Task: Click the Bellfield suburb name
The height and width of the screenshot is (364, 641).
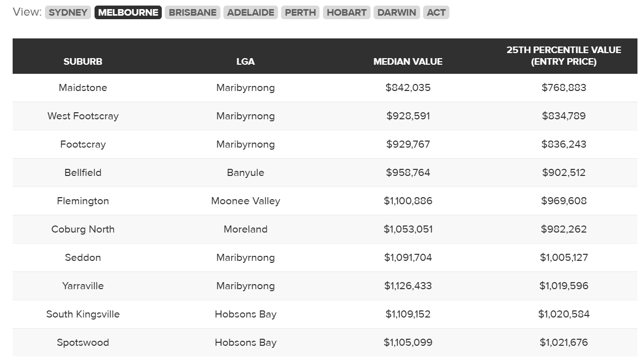Action: tap(83, 172)
